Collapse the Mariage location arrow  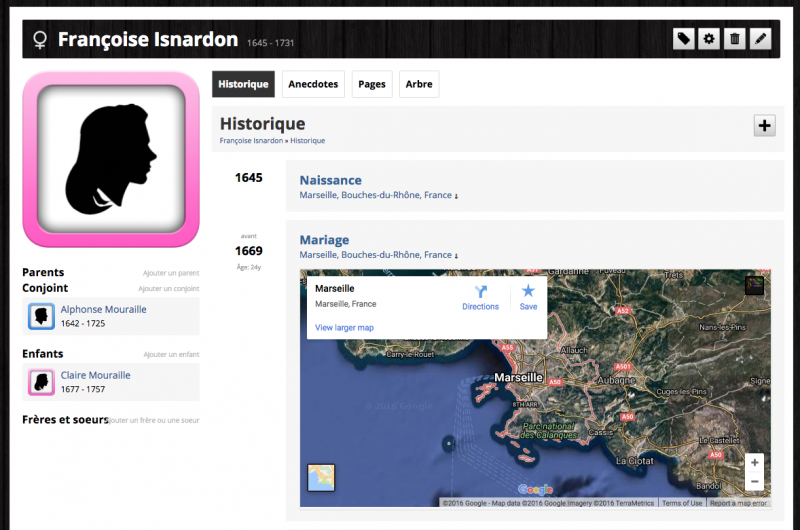click(x=457, y=256)
